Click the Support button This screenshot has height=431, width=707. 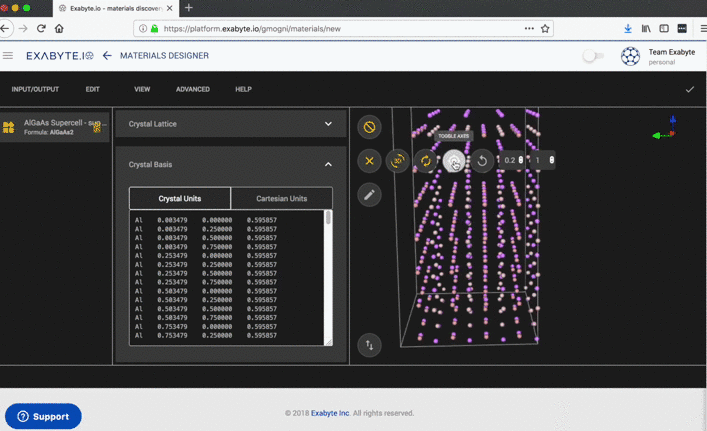(43, 416)
